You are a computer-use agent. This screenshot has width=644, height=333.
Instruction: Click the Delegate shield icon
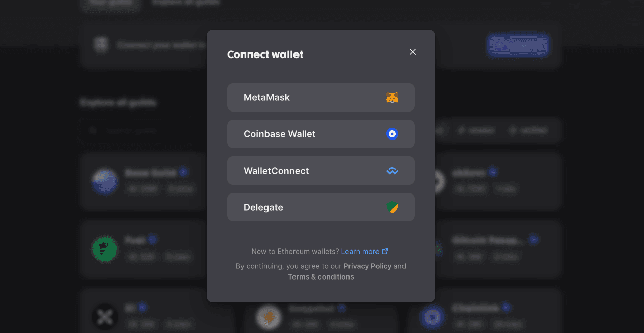pos(392,207)
